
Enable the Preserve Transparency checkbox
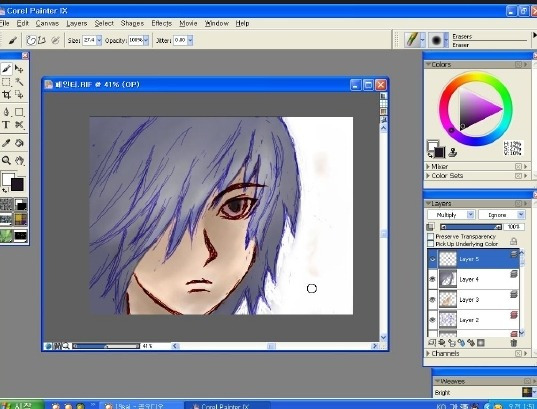coord(431,237)
